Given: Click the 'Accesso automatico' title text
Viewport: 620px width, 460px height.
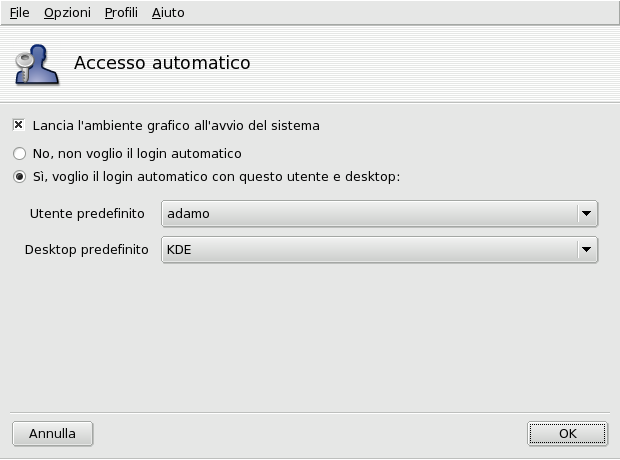Looking at the screenshot, I should (162, 63).
